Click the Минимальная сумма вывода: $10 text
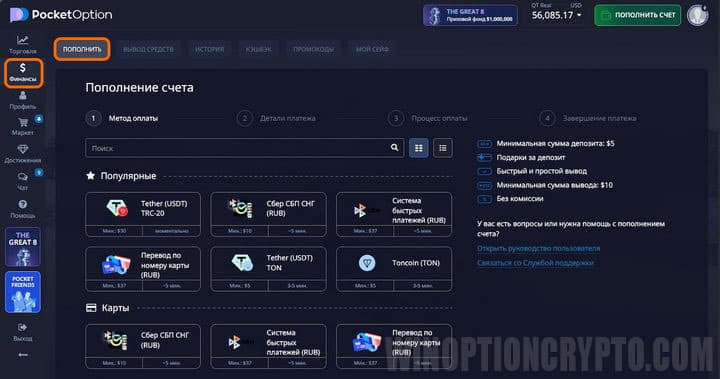 (554, 185)
